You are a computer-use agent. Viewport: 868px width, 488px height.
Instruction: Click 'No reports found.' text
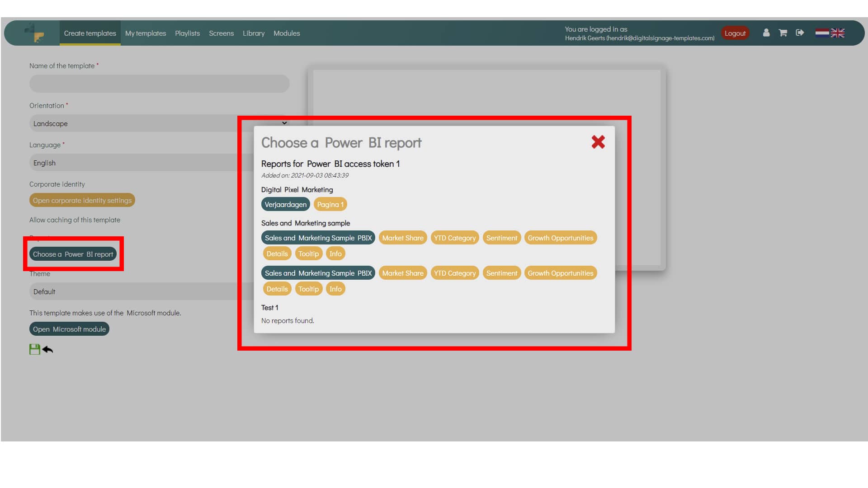click(x=288, y=321)
